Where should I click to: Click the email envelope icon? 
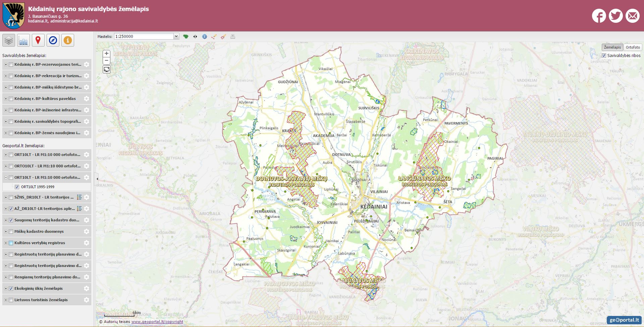pyautogui.click(x=633, y=16)
